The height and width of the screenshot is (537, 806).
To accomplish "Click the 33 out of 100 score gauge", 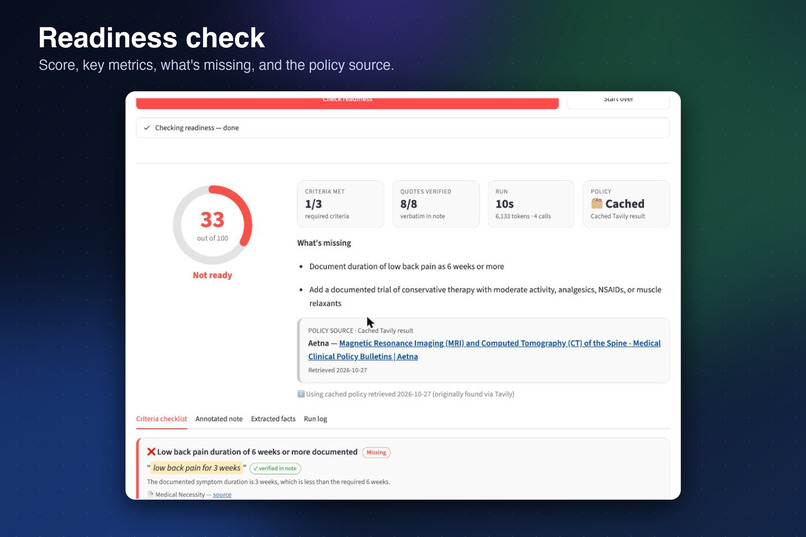I will [212, 225].
